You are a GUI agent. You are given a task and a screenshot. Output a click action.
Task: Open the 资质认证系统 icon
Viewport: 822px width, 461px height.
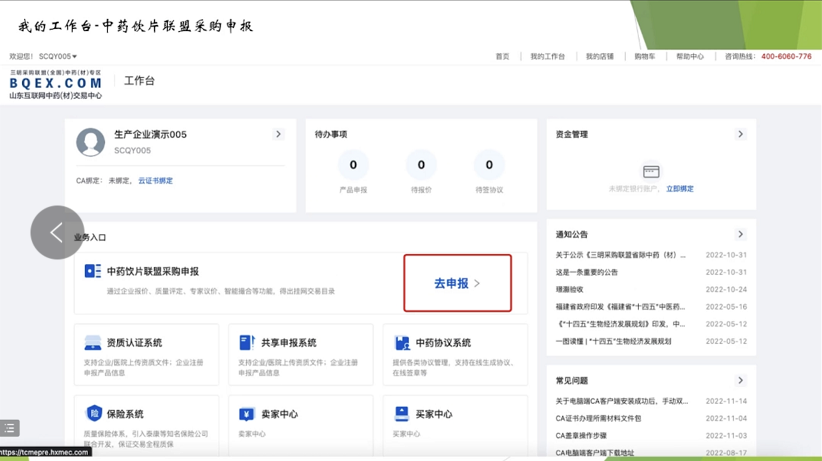93,343
